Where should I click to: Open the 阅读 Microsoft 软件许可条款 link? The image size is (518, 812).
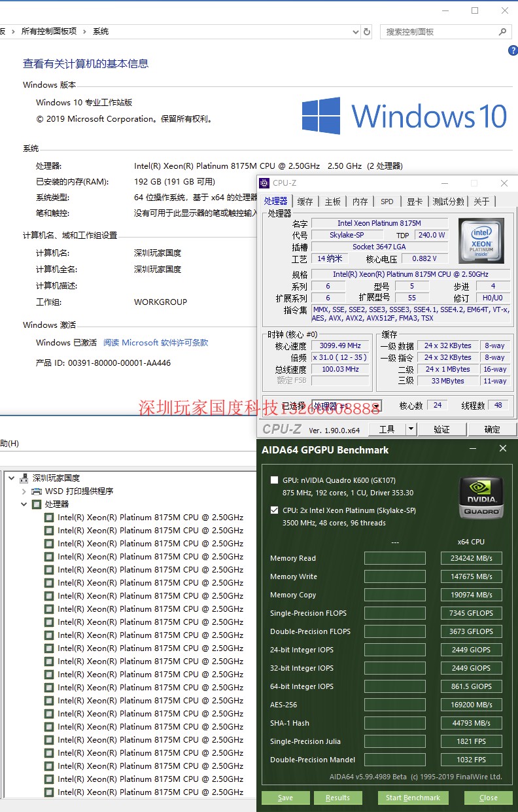[x=156, y=342]
